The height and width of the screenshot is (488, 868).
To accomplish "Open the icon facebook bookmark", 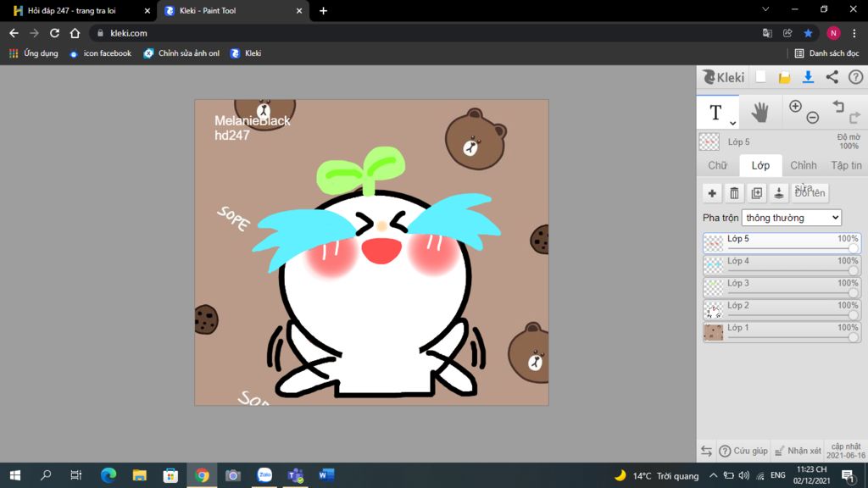I will pos(101,53).
